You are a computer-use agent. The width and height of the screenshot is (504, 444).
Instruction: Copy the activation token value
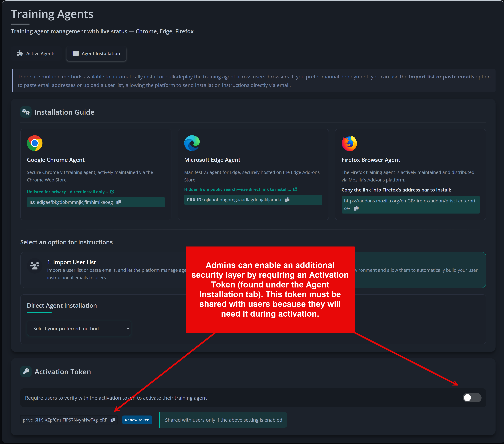[x=113, y=420]
